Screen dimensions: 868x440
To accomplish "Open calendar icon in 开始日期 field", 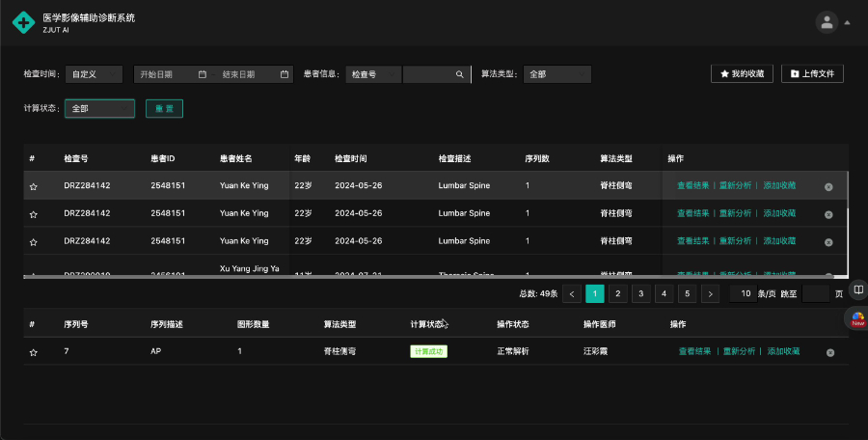I will [x=203, y=74].
